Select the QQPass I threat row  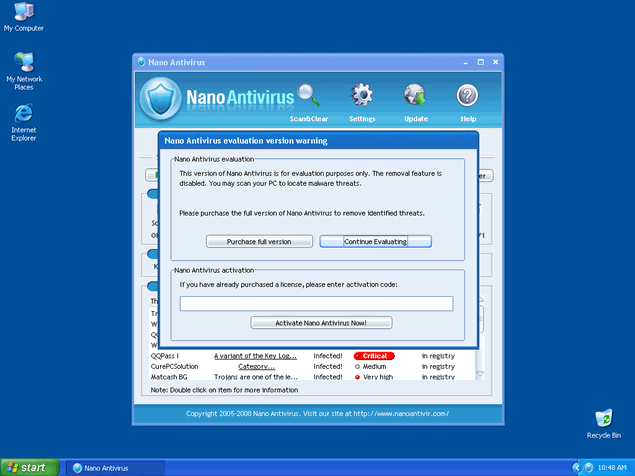[x=165, y=355]
